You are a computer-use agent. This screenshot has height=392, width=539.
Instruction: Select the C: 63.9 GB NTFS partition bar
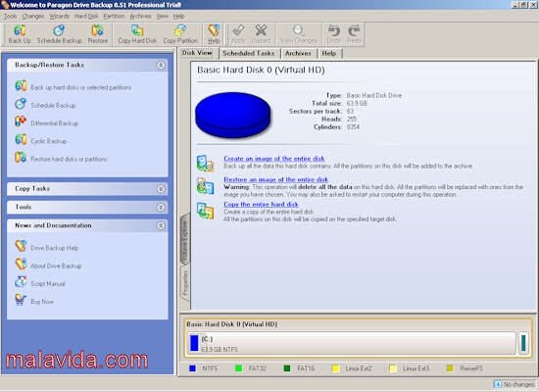[351, 343]
